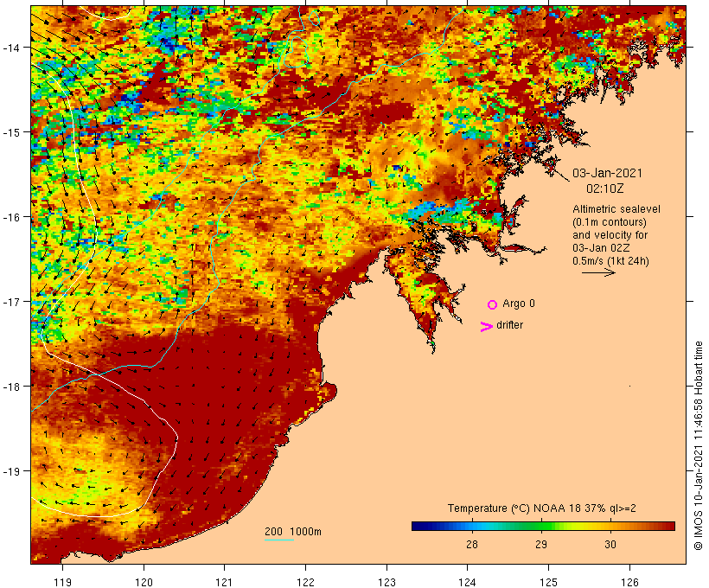Click the cyan 200m depth contour legend line
This screenshot has height=588, width=709.
pyautogui.click(x=279, y=540)
